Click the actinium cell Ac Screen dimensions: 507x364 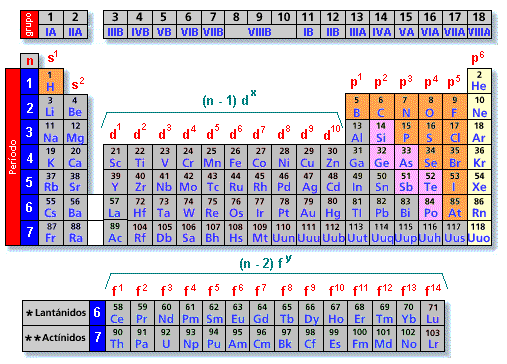coord(115,233)
